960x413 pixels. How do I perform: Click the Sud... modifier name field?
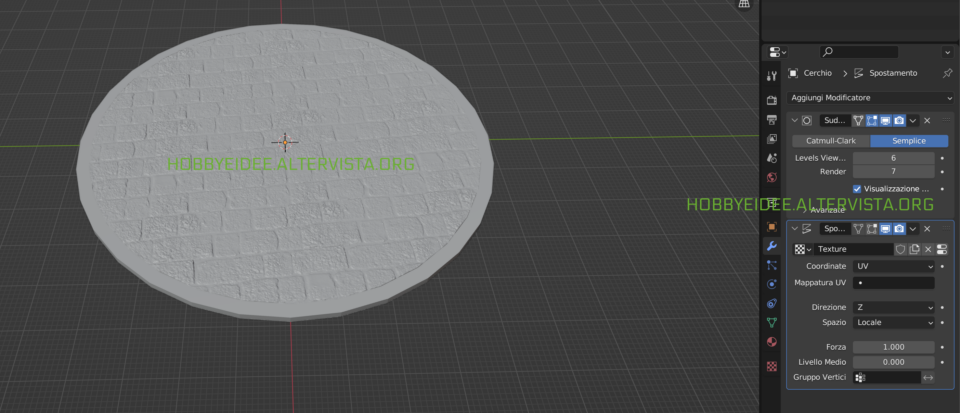[x=835, y=121]
